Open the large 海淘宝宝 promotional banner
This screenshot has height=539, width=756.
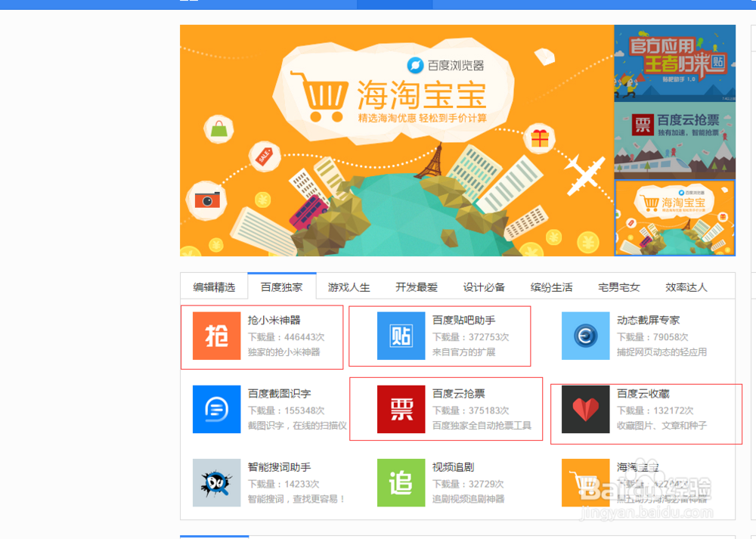click(397, 140)
